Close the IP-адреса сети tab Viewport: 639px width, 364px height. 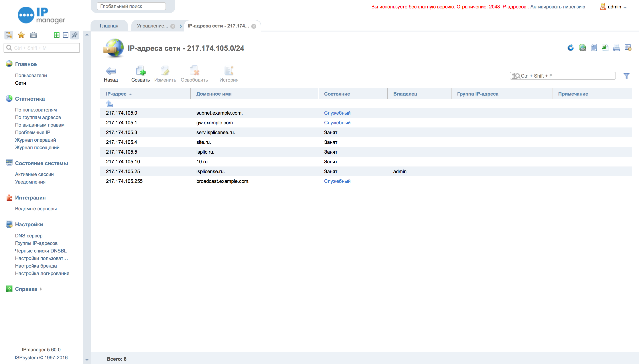tap(254, 26)
